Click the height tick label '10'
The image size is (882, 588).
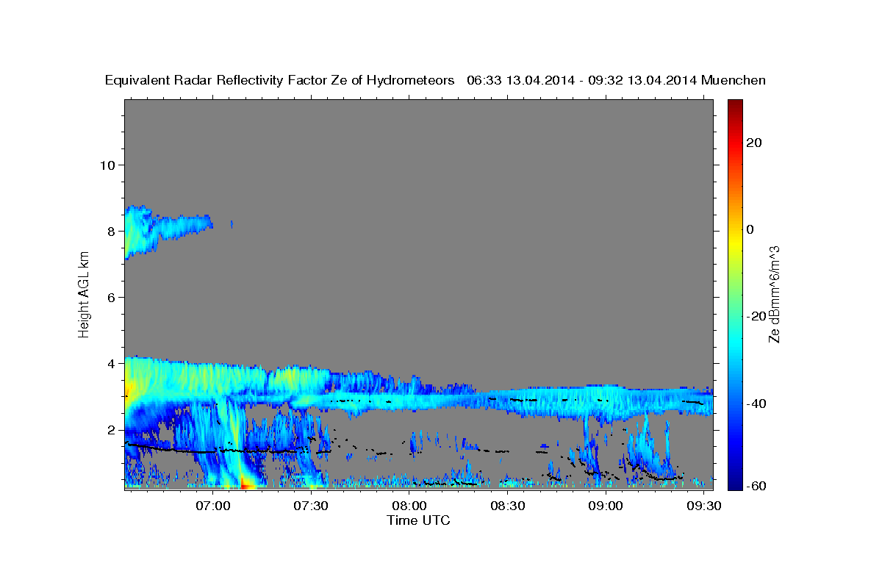(x=107, y=165)
